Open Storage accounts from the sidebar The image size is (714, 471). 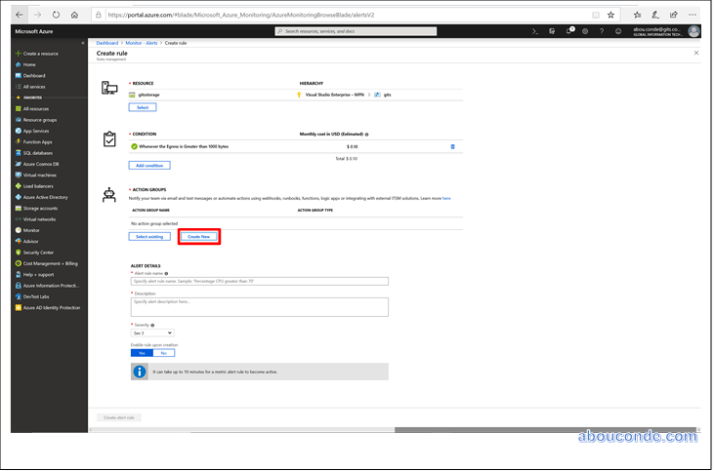click(x=41, y=208)
